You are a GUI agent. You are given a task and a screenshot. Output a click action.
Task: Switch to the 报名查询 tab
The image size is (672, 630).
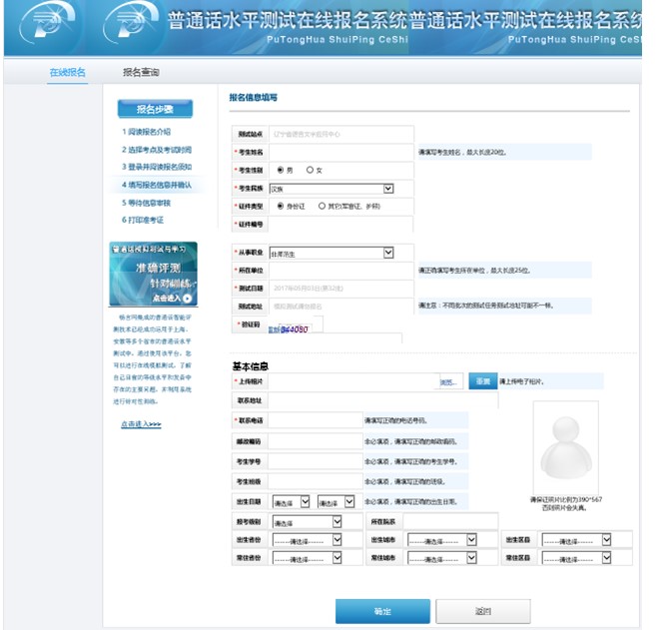[x=141, y=73]
